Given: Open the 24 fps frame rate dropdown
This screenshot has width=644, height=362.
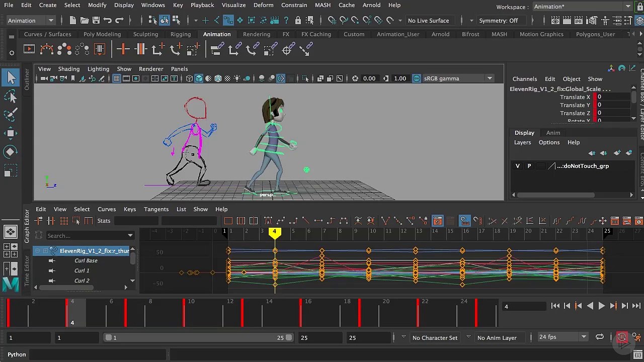Looking at the screenshot, I should pyautogui.click(x=562, y=337).
